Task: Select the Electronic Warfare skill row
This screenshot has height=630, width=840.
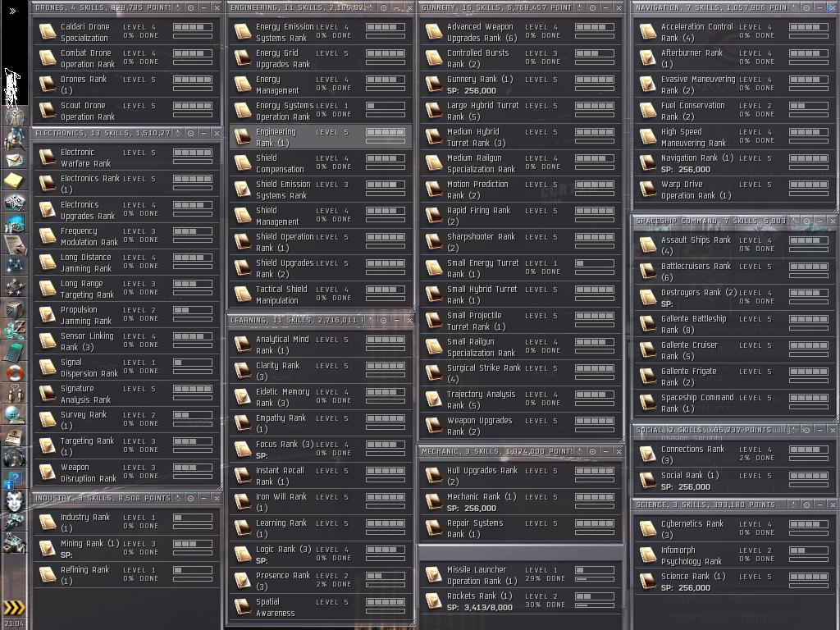Action: 126,157
